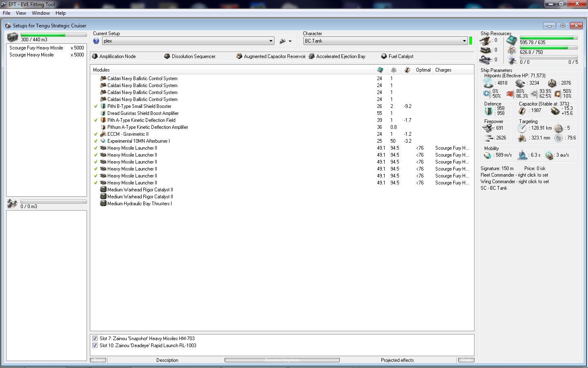
Task: Click the Defence shield icon
Action: click(x=488, y=111)
